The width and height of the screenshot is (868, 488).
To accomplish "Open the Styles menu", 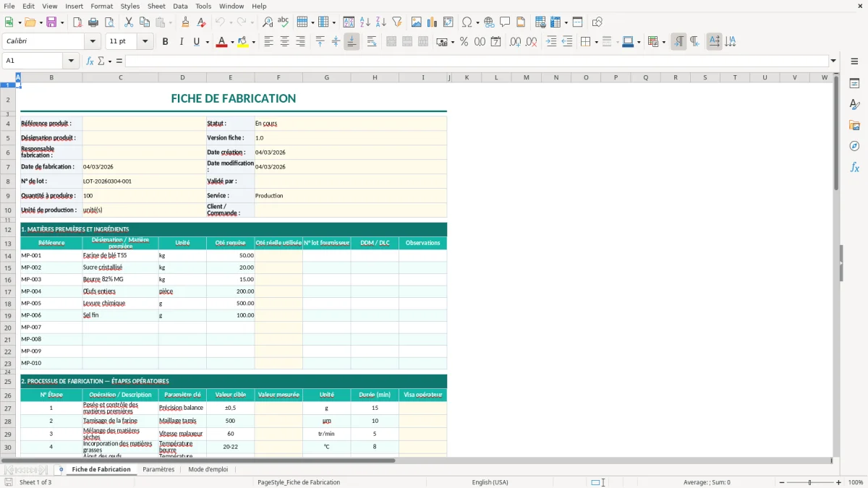I will pos(130,6).
